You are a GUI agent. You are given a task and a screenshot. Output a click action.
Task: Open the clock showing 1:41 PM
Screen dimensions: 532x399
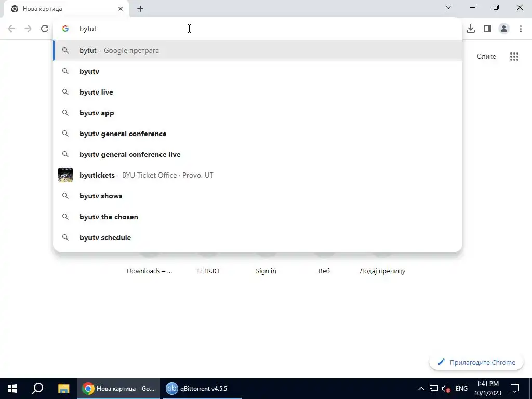487,389
